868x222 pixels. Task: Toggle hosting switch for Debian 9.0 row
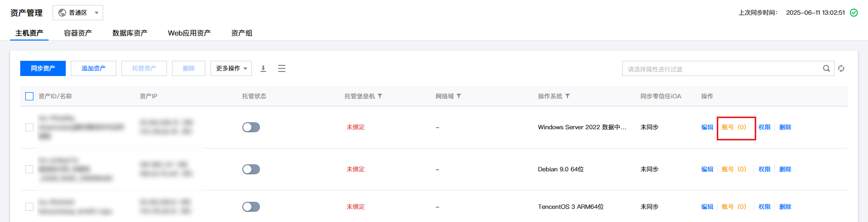coord(251,169)
